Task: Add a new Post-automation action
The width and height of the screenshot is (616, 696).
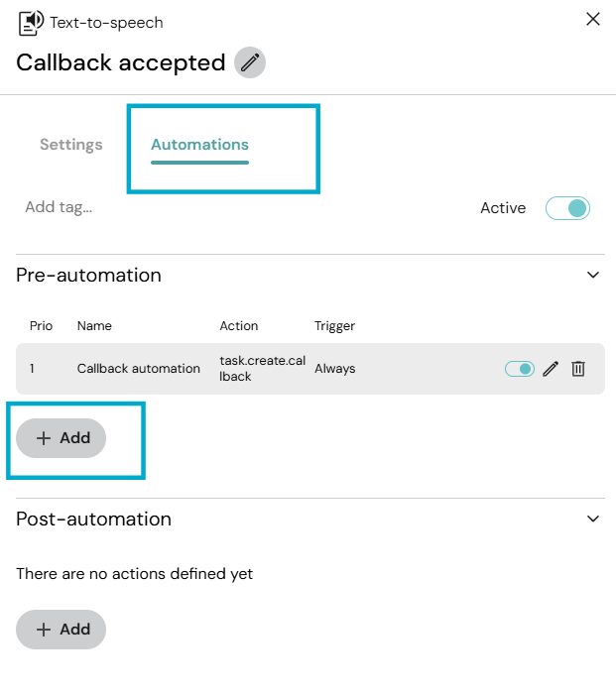Action: click(x=61, y=630)
